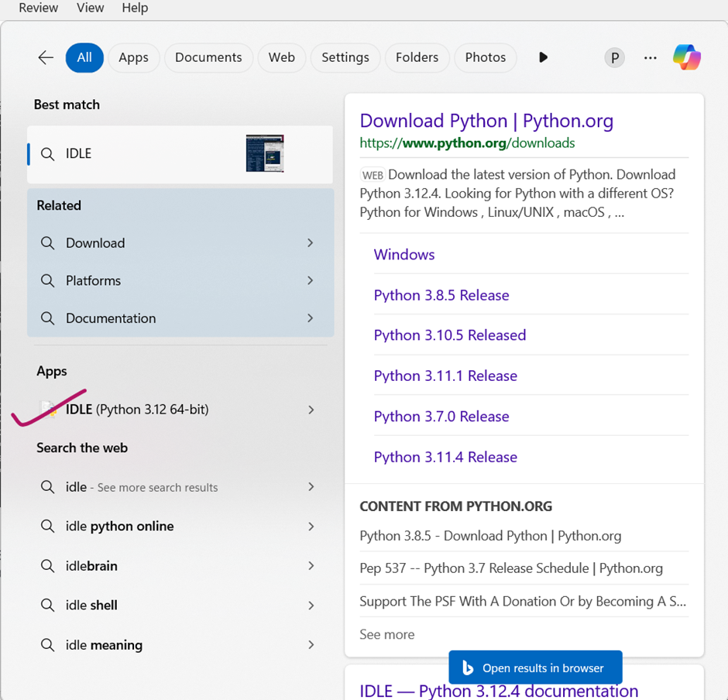Screen dimensions: 728x700
Task: Click the P profile avatar
Action: (x=614, y=57)
